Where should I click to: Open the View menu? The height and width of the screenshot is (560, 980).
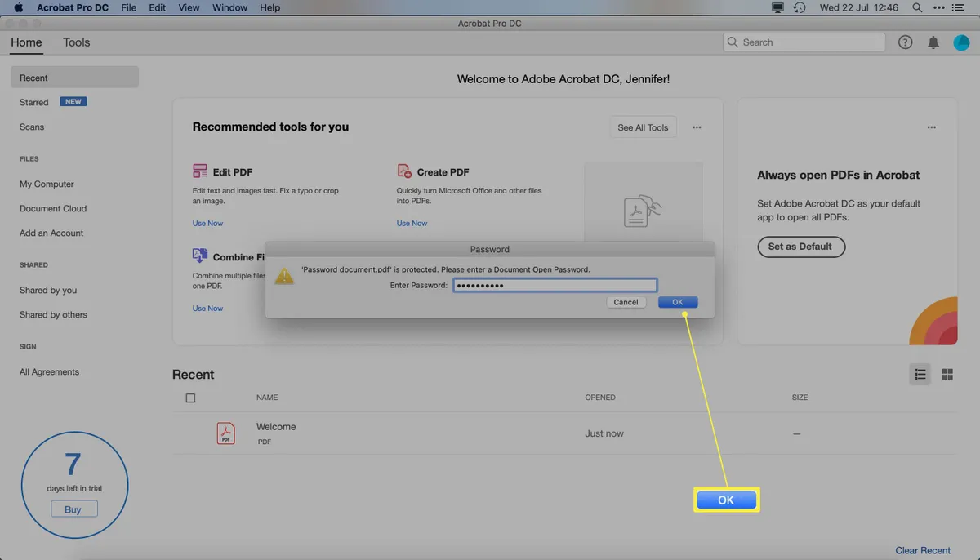[189, 7]
